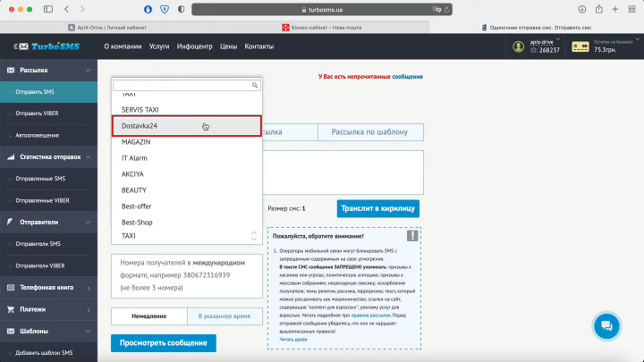Screen dimensions: 644x362
Task: Choose Dostavka24 from sender list
Action: click(x=187, y=126)
